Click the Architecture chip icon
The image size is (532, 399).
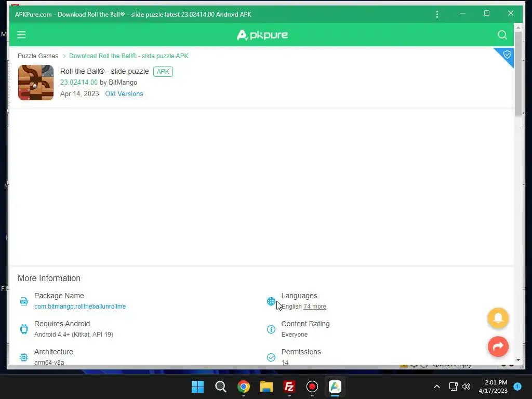pos(24,357)
